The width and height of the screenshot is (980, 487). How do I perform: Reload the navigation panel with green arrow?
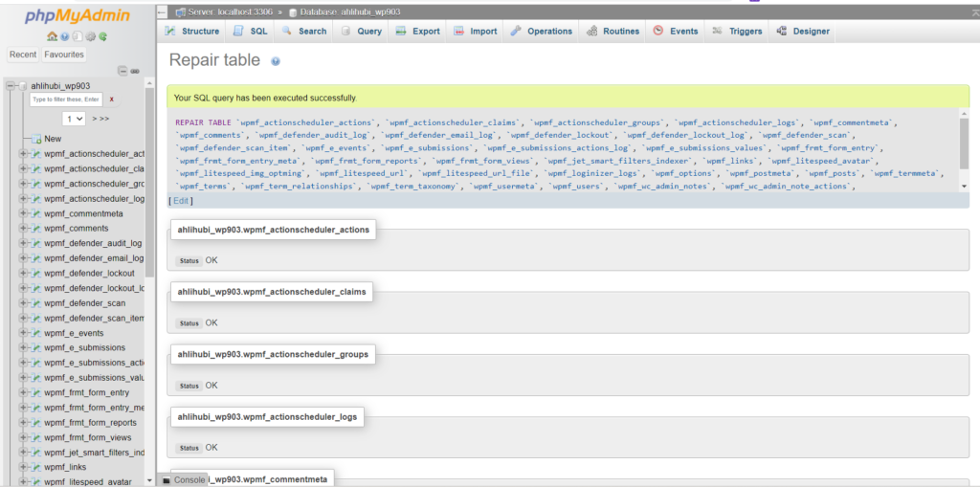[x=102, y=36]
